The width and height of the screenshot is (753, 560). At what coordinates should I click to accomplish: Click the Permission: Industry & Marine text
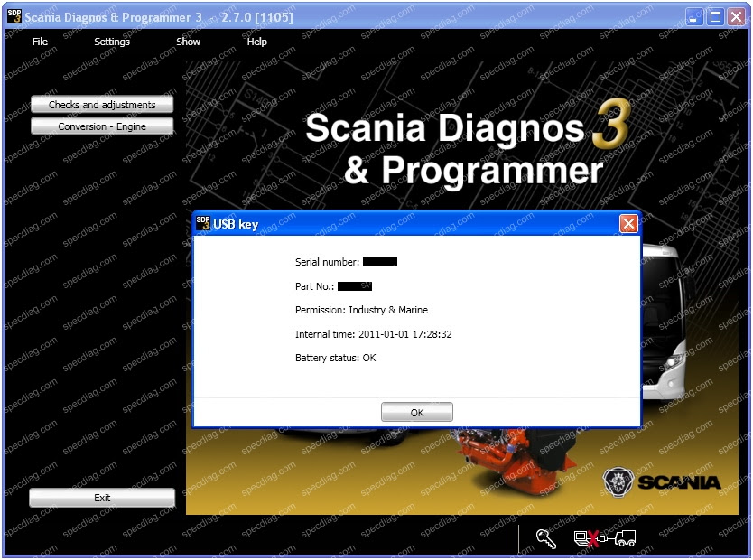(361, 310)
